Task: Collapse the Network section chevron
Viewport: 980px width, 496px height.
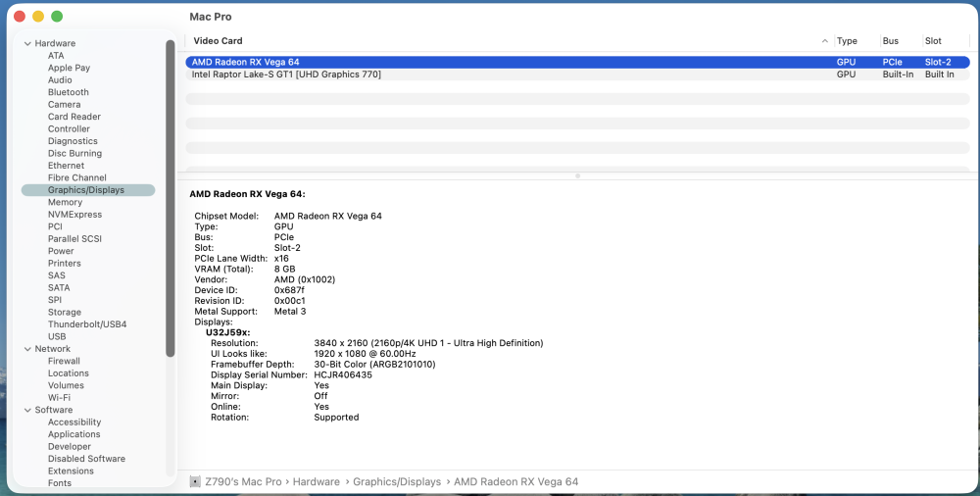Action: [x=27, y=349]
